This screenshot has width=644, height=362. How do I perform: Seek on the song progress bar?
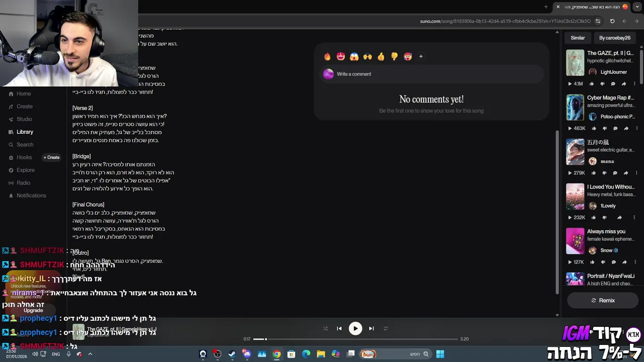pos(355,339)
